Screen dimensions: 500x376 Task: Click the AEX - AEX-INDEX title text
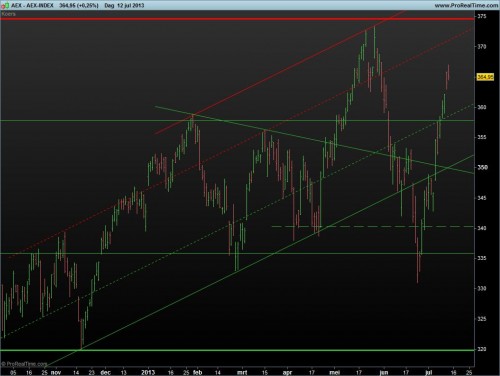coord(32,5)
